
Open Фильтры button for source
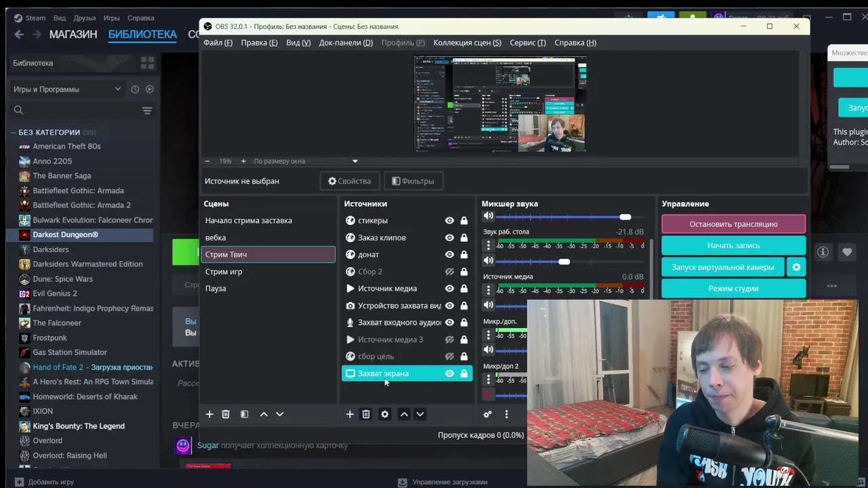[413, 181]
